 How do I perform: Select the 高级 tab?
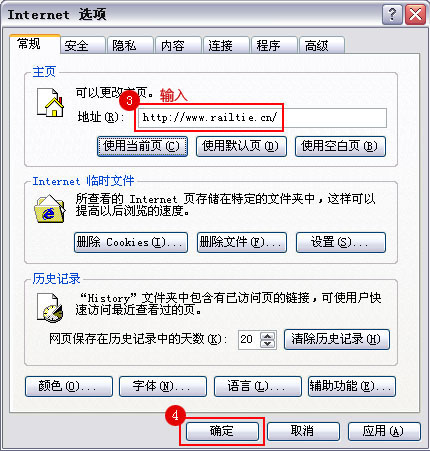coord(317,45)
